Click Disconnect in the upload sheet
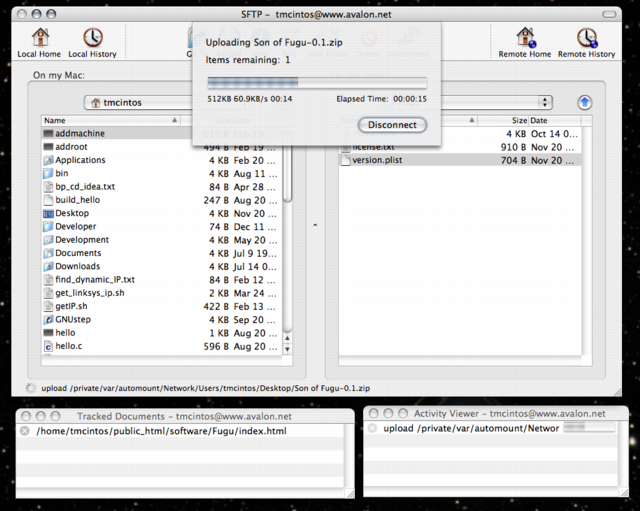The height and width of the screenshot is (511, 640). point(392,125)
